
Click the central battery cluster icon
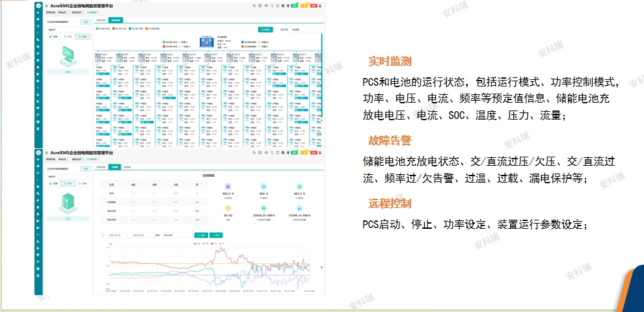pyautogui.click(x=208, y=42)
